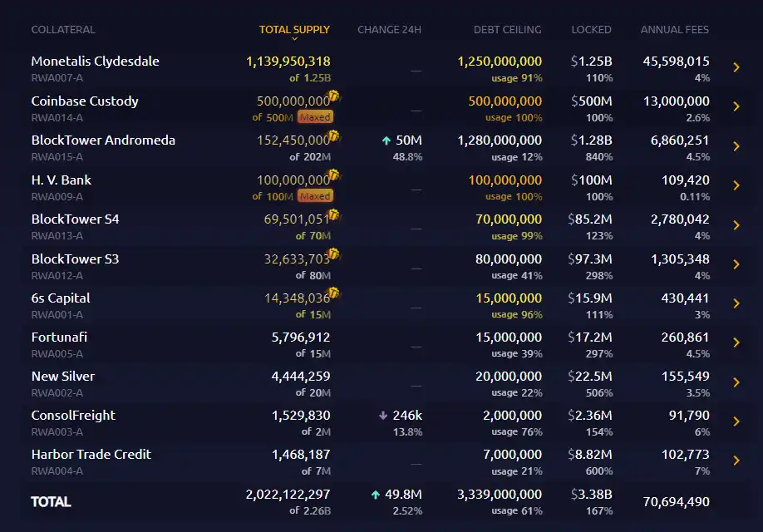Sort by the DEBT CEILING column header
Image resolution: width=763 pixels, height=532 pixels.
[508, 30]
